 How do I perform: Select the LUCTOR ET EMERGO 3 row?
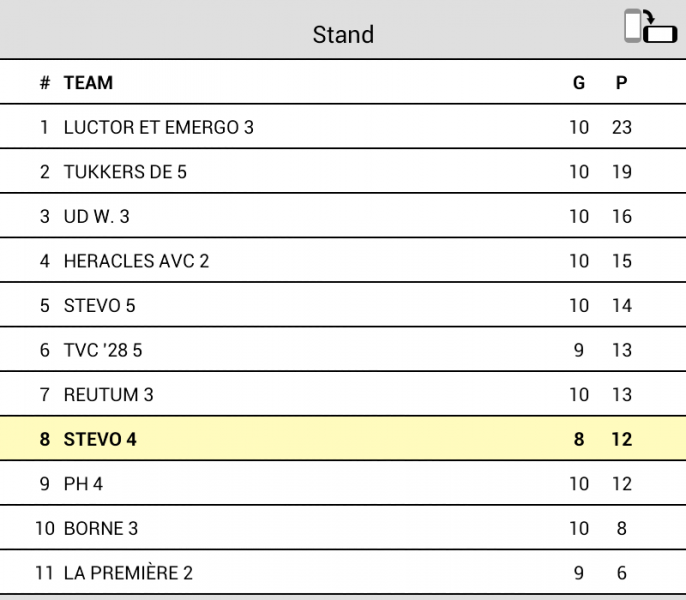pos(343,127)
